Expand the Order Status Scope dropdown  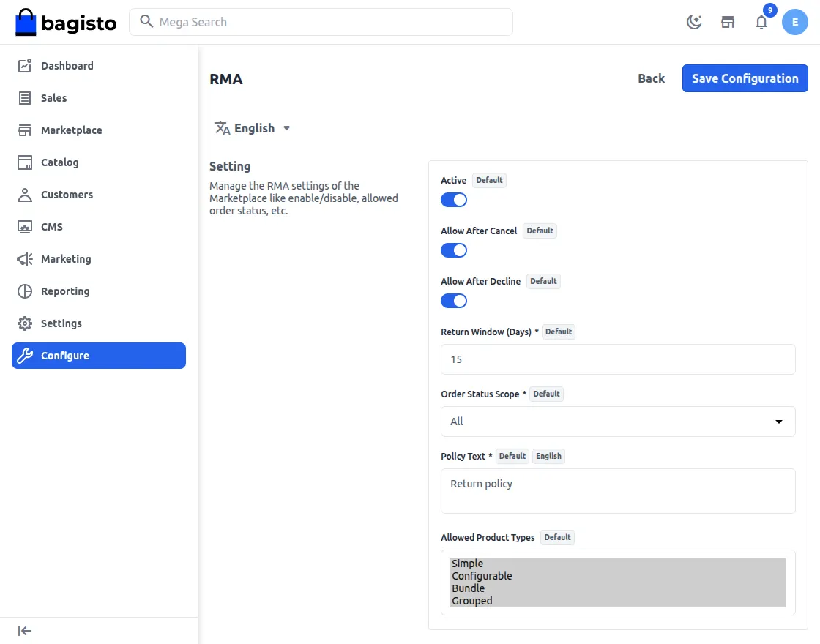tap(617, 422)
